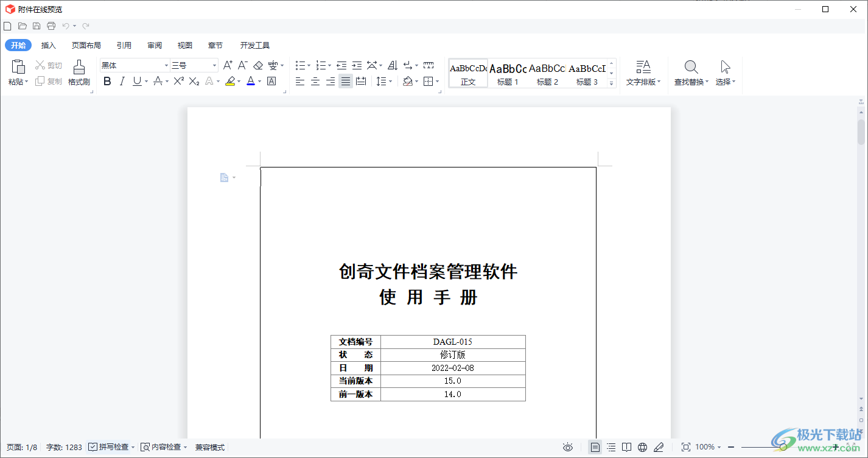Image resolution: width=868 pixels, height=458 pixels.
Task: Apply italic formatting with the I button
Action: (x=122, y=81)
